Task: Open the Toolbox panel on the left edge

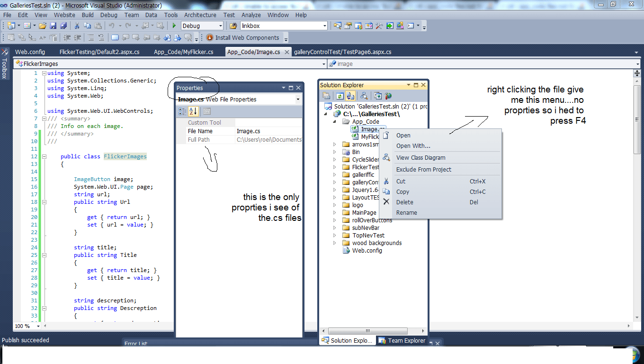Action: pyautogui.click(x=4, y=69)
